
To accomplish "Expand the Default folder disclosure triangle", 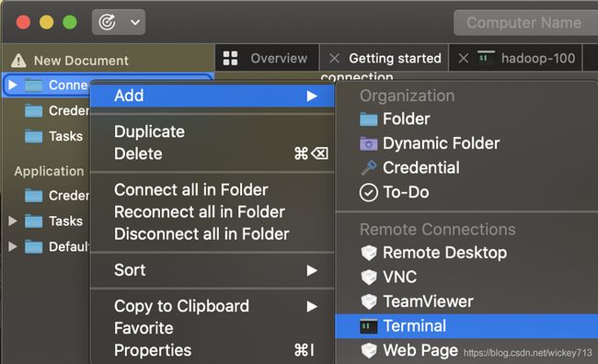I will click(x=13, y=246).
